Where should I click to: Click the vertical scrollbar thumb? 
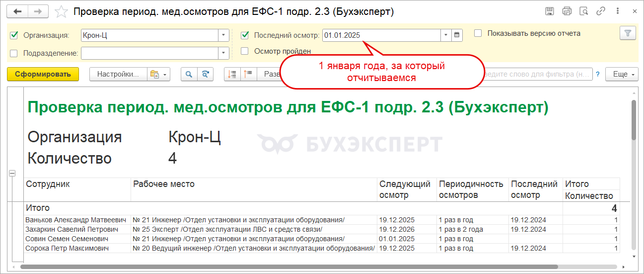(634, 119)
